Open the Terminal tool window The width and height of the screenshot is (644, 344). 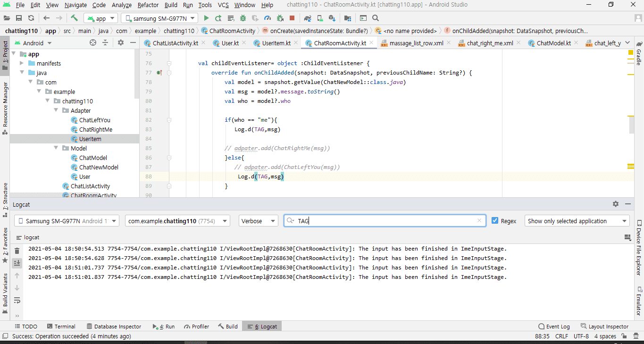click(60, 327)
